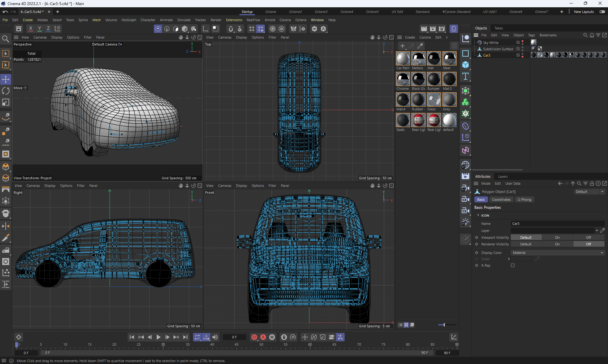The image size is (608, 364).
Task: Set Renderer Visibility to On
Action: pyautogui.click(x=557, y=244)
